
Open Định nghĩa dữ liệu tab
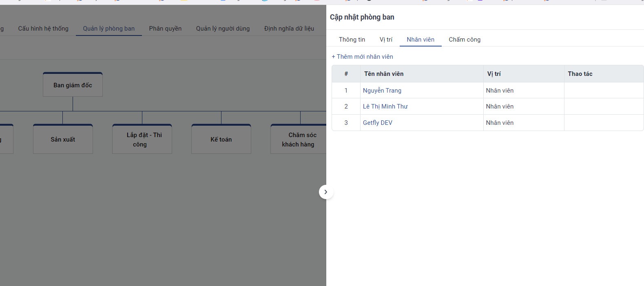point(289,29)
